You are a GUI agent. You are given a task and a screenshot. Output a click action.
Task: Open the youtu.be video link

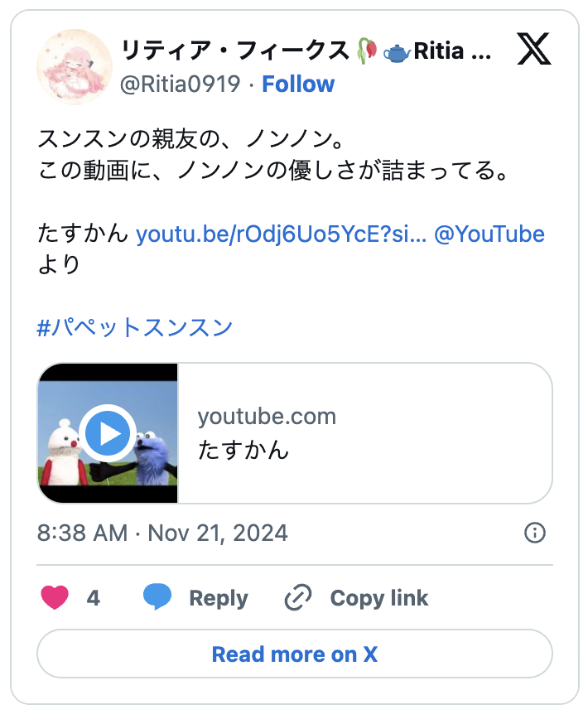pos(281,234)
